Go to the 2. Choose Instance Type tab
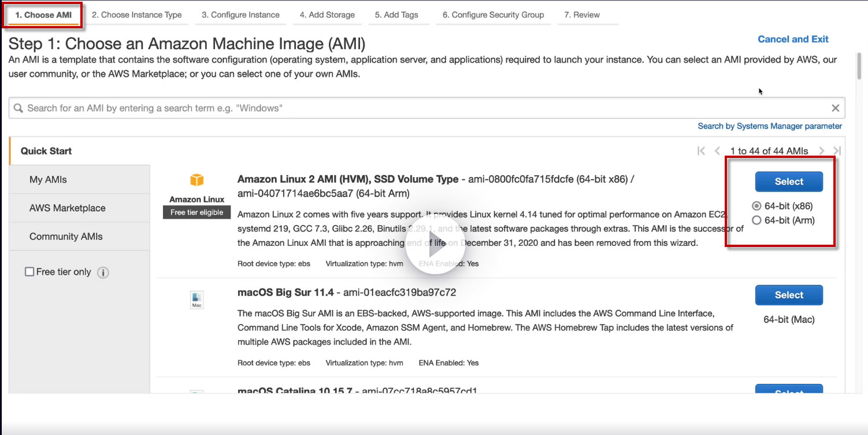Image resolution: width=868 pixels, height=435 pixels. click(x=137, y=15)
